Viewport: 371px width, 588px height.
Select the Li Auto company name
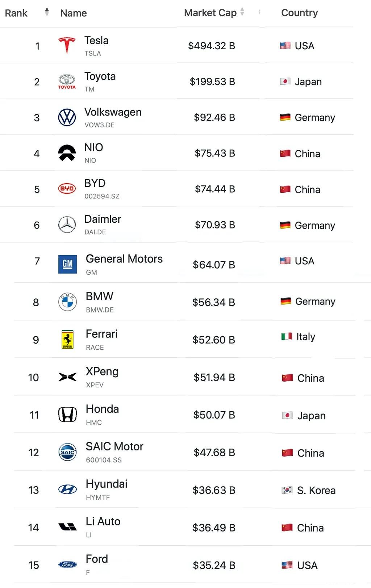pyautogui.click(x=103, y=521)
